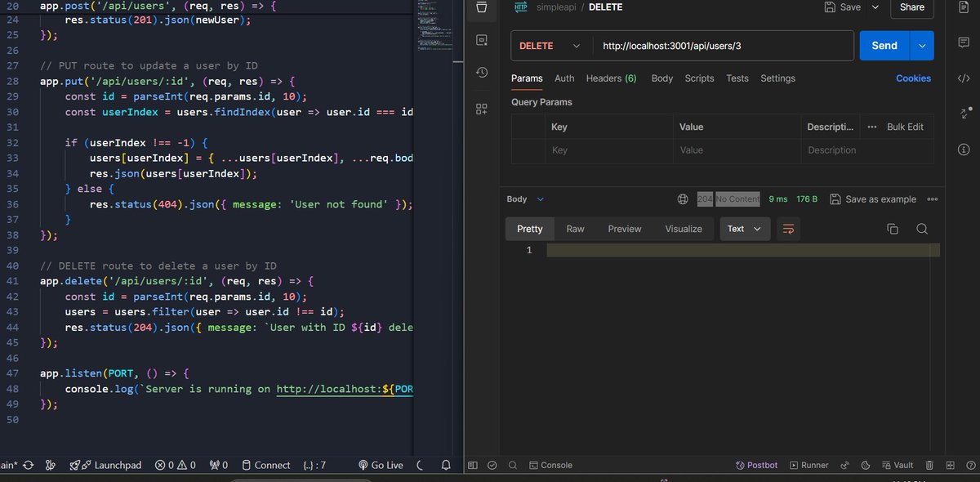
Task: Open the Vault from the footer
Action: [x=898, y=465]
